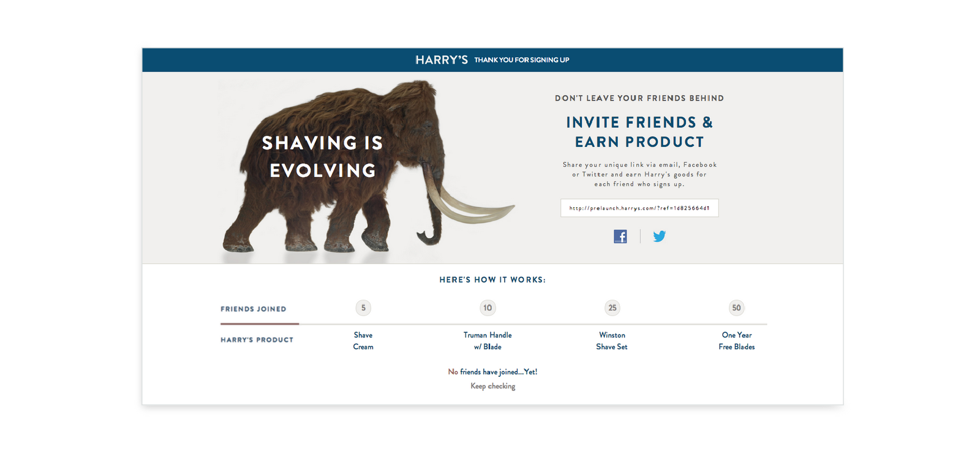
Task: Click the 25 friends milestone badge
Action: tap(612, 308)
